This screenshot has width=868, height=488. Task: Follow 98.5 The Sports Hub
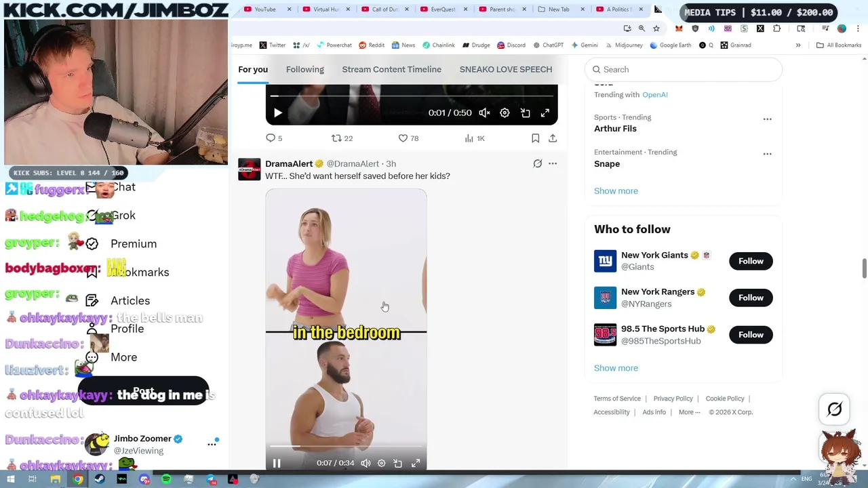[751, 335]
